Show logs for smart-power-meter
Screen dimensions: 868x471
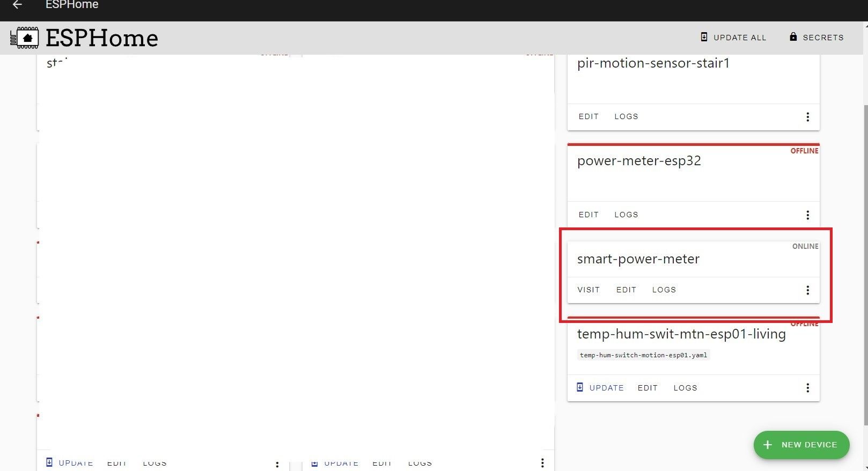coord(664,290)
